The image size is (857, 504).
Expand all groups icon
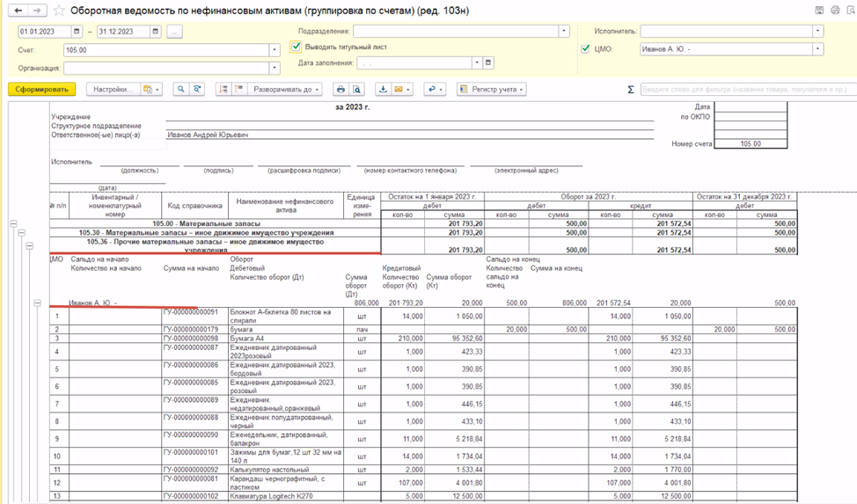[x=223, y=89]
